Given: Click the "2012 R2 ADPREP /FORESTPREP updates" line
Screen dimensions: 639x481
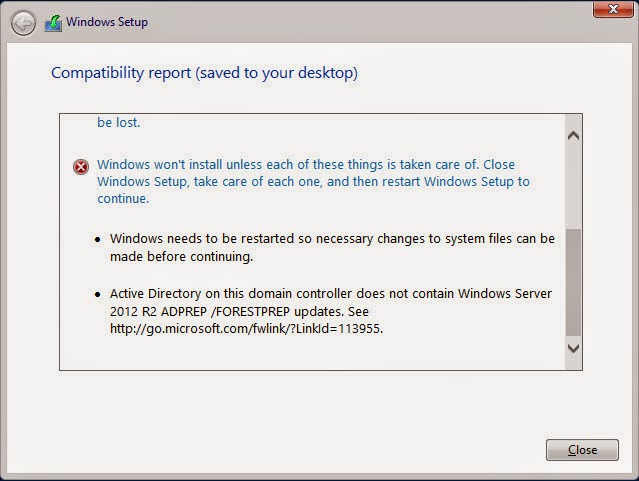Looking at the screenshot, I should pos(239,311).
